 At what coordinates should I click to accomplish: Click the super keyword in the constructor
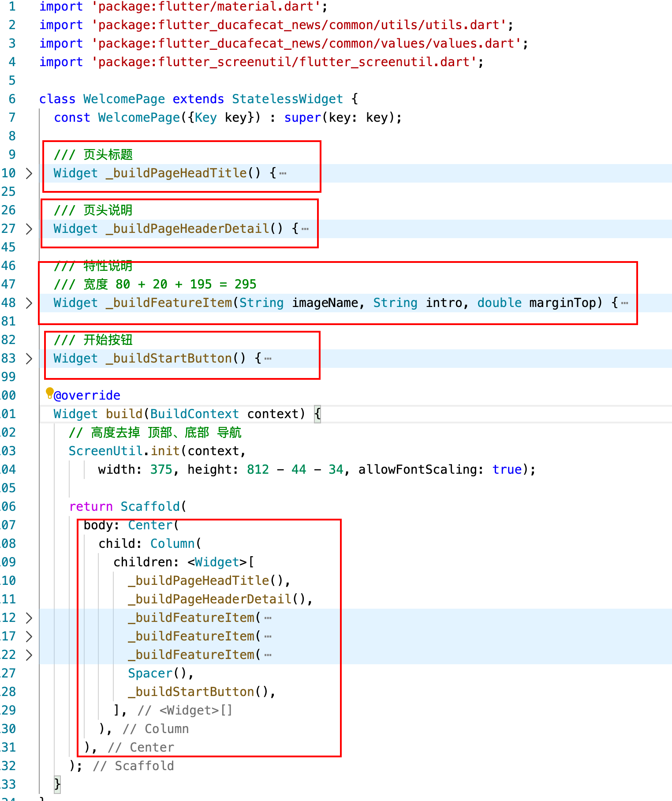[302, 118]
